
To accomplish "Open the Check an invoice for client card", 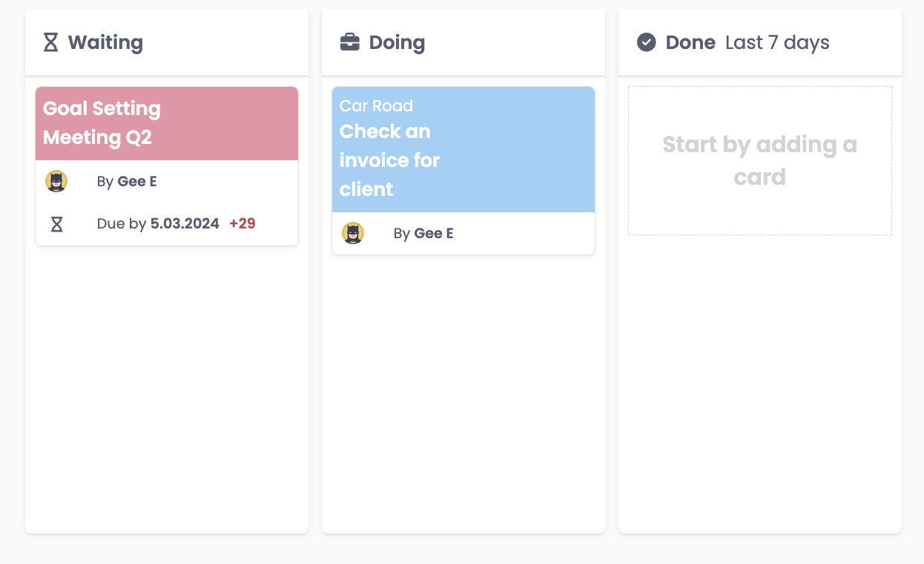I will click(x=389, y=160).
